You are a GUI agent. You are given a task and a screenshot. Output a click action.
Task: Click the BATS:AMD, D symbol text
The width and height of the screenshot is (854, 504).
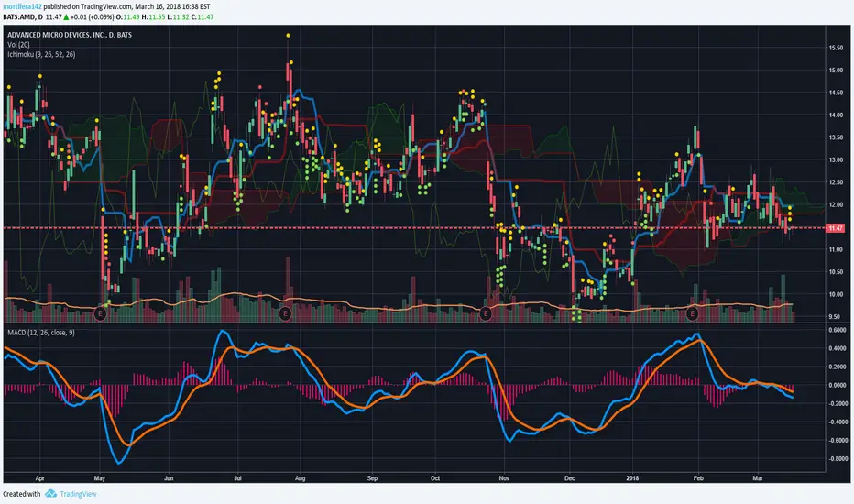tap(23, 17)
